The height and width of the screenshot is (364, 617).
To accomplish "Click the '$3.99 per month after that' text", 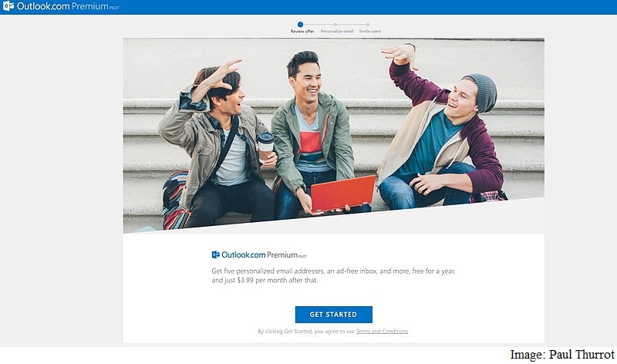I will tap(278, 280).
